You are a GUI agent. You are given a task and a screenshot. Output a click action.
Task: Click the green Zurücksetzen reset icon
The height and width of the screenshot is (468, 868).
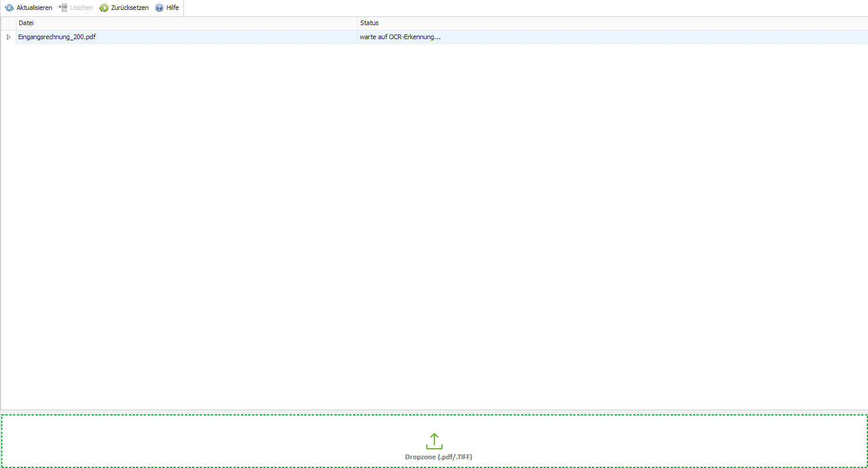click(x=104, y=8)
